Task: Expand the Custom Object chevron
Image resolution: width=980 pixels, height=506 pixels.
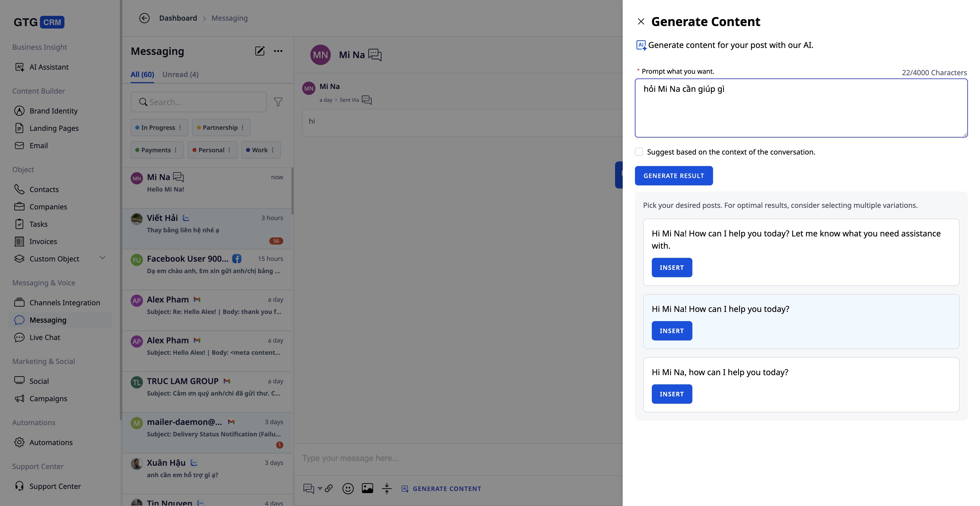Action: pos(102,258)
